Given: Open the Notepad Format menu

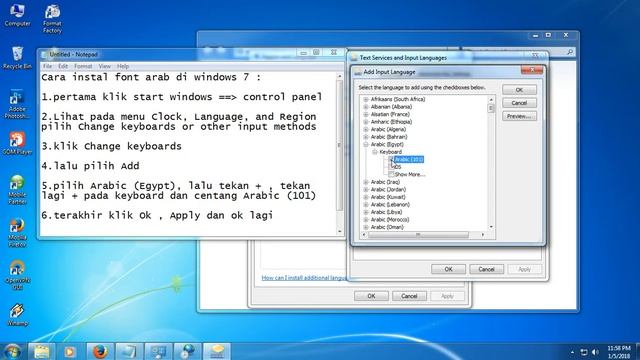Looking at the screenshot, I should point(83,66).
